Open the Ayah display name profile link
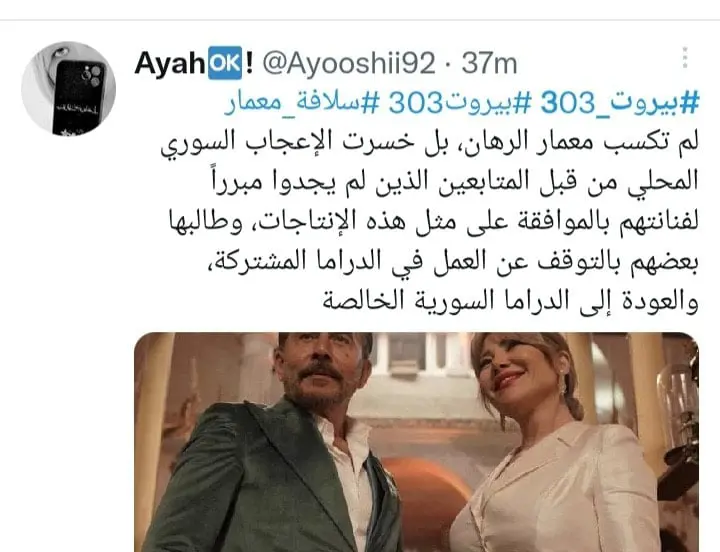The height and width of the screenshot is (552, 720). pos(169,63)
